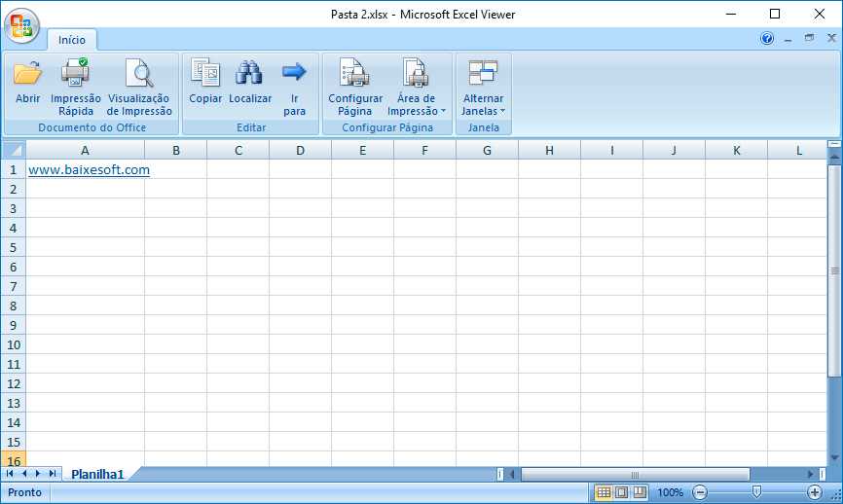Select row 14 header
Image resolution: width=843 pixels, height=504 pixels.
pyautogui.click(x=14, y=423)
